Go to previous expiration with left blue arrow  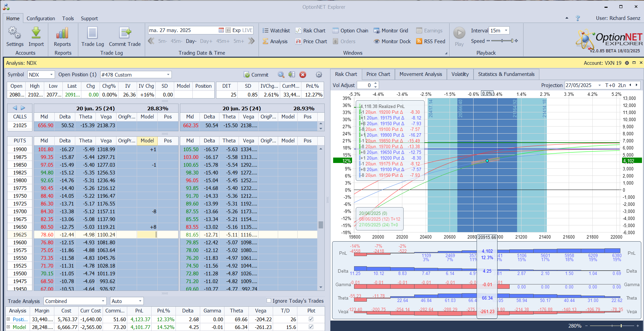coord(15,108)
